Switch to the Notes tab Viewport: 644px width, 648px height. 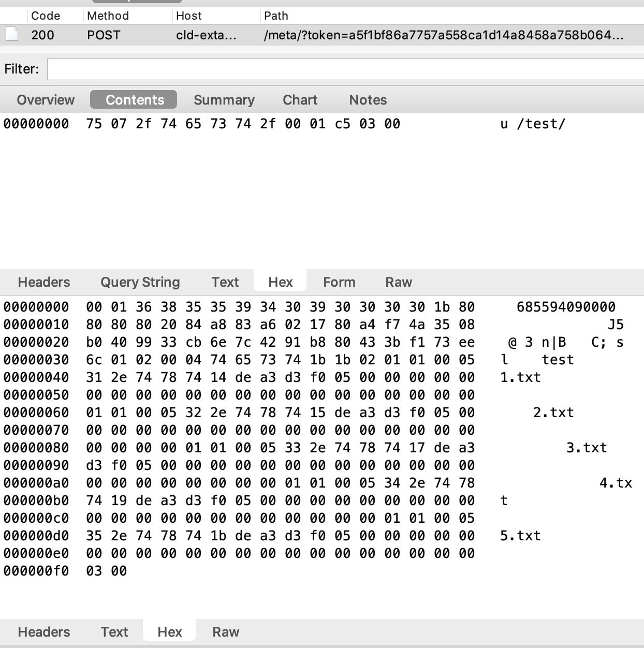click(x=368, y=100)
